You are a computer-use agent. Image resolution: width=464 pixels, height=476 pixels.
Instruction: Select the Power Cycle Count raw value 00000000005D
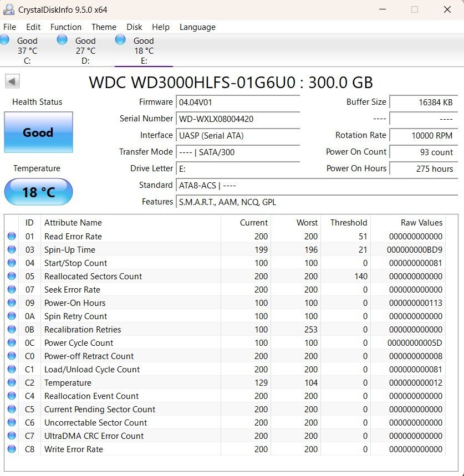[x=415, y=343]
